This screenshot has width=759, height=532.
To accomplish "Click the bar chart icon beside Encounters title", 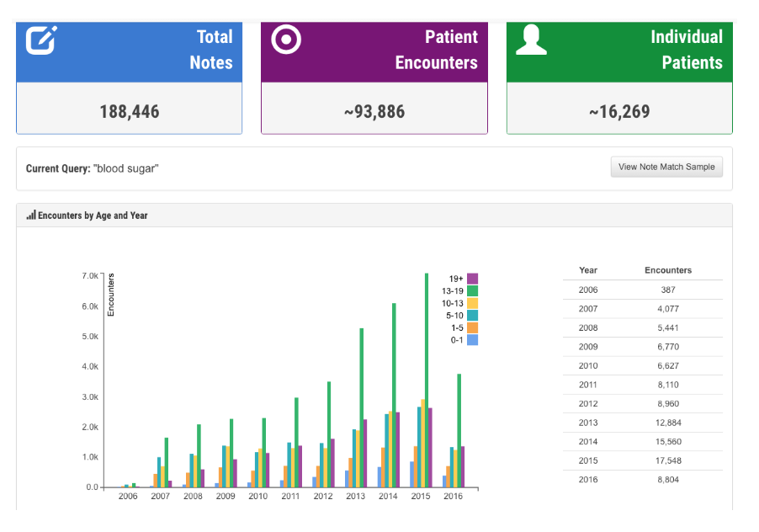I will click(31, 215).
